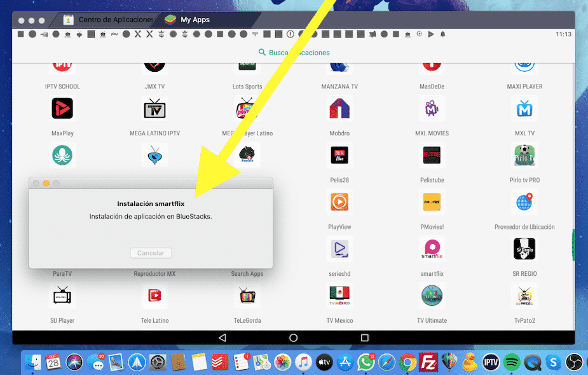This screenshot has width=588, height=375.
Task: Open the MaxPlay player
Action: tap(62, 109)
